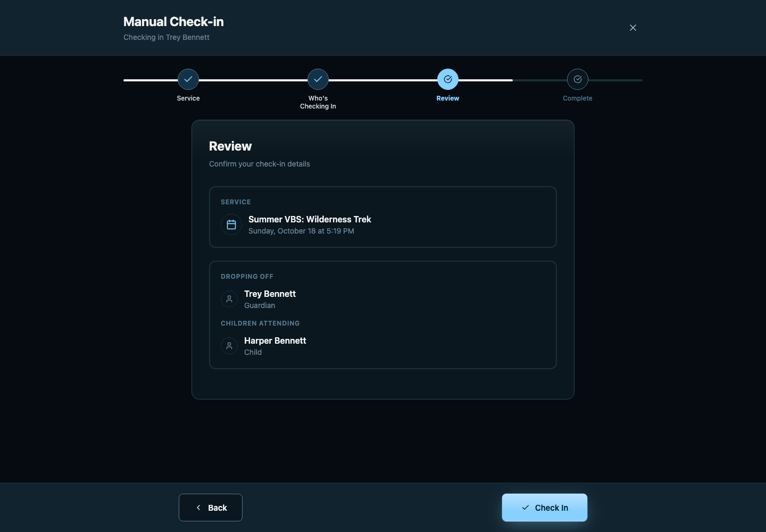Click the Complete step label
The height and width of the screenshot is (532, 766).
pyautogui.click(x=578, y=98)
